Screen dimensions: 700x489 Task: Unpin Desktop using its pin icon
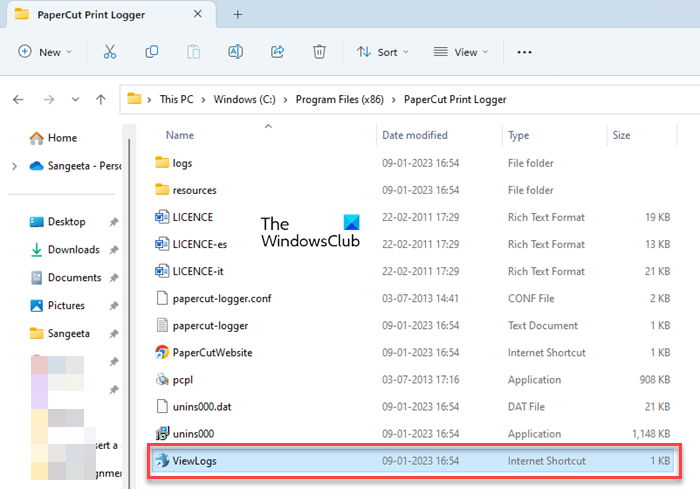[x=114, y=222]
